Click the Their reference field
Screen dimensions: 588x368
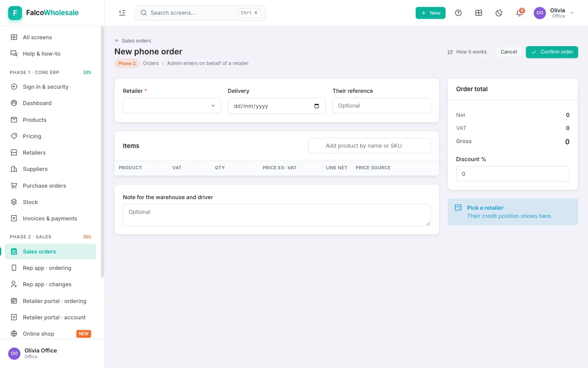tap(381, 105)
